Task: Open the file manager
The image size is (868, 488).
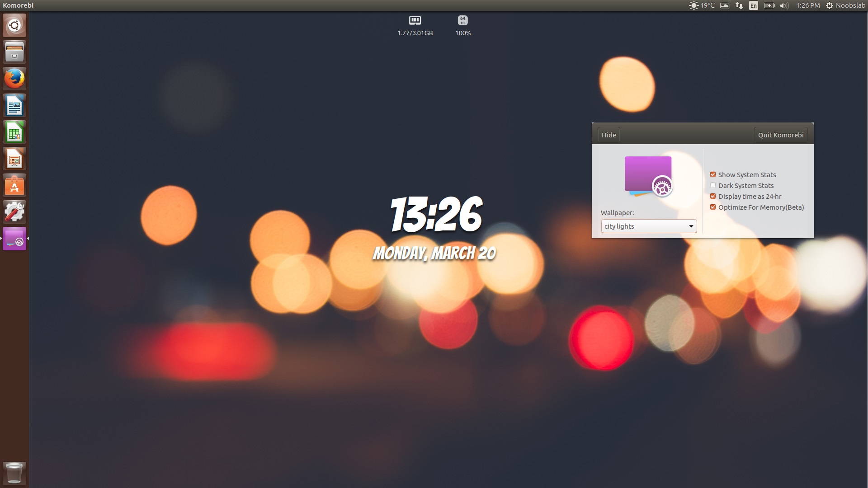Action: (x=14, y=52)
